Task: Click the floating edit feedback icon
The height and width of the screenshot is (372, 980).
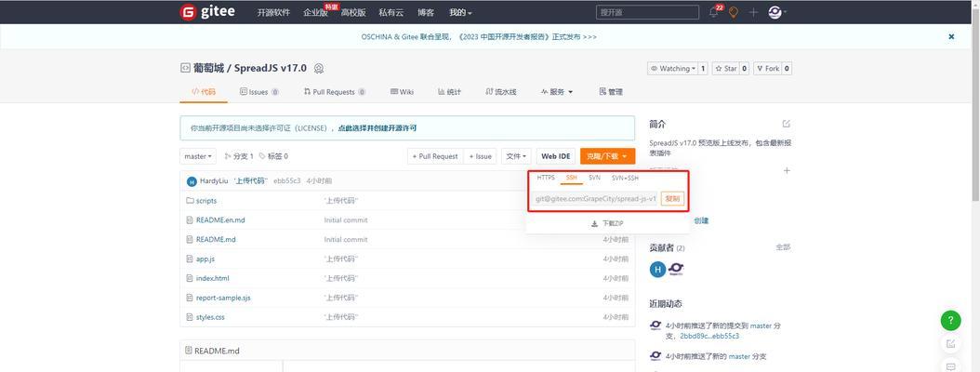Action: pyautogui.click(x=950, y=344)
